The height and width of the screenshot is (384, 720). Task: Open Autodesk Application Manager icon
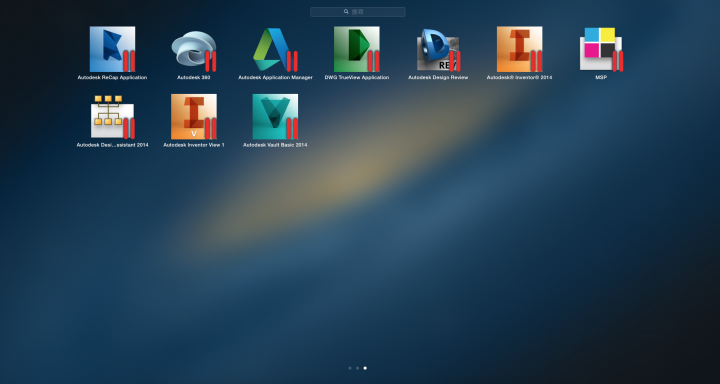point(275,49)
